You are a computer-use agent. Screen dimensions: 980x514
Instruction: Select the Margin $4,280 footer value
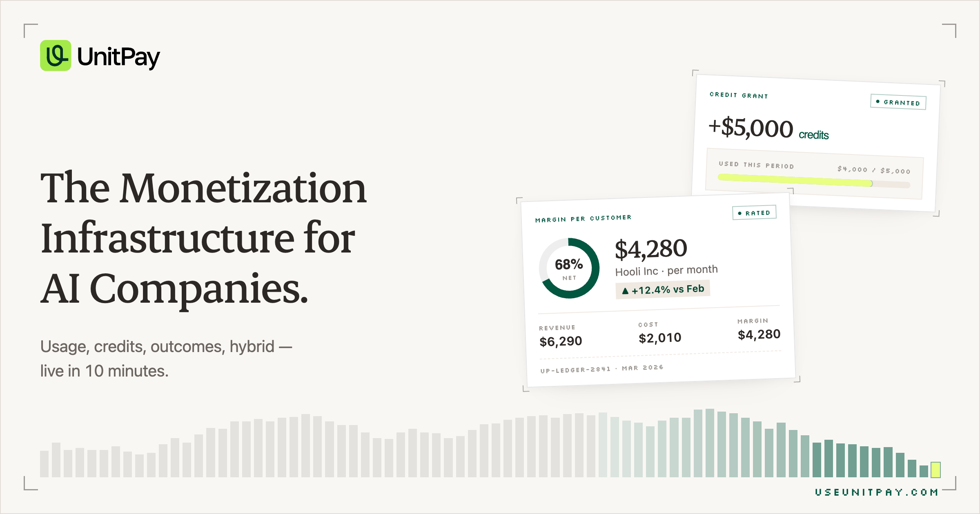[x=759, y=335]
